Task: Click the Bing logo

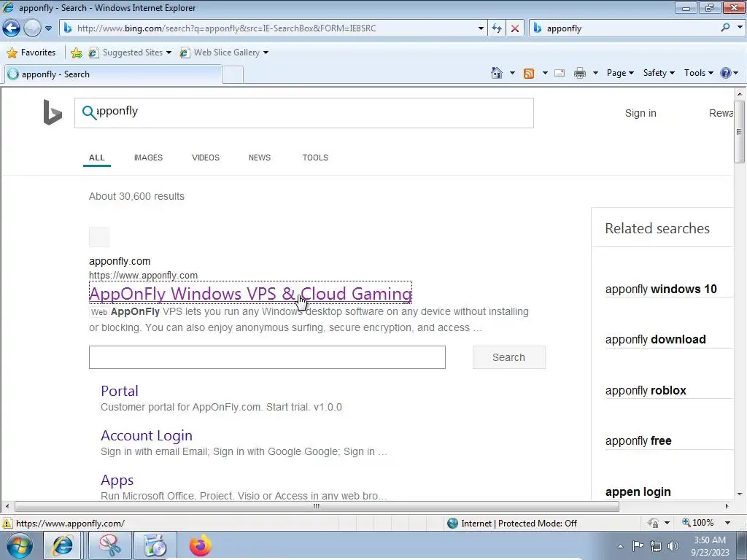Action: tap(53, 112)
